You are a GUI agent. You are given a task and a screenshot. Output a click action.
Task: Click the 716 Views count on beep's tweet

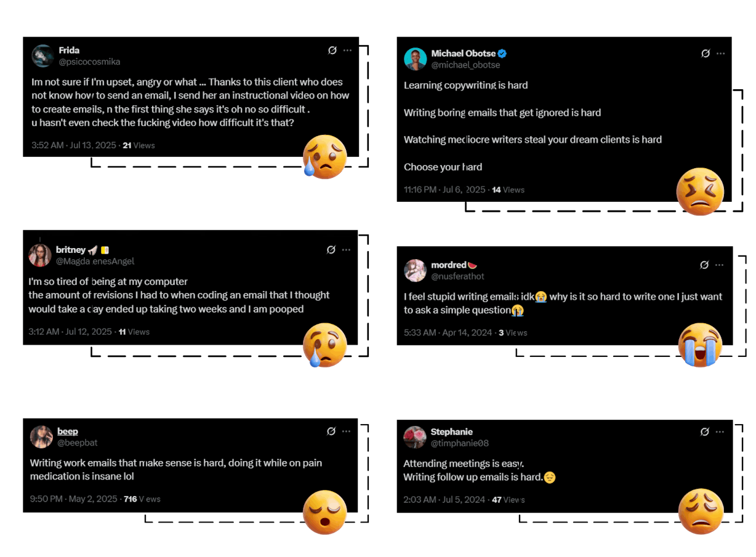coord(142,499)
